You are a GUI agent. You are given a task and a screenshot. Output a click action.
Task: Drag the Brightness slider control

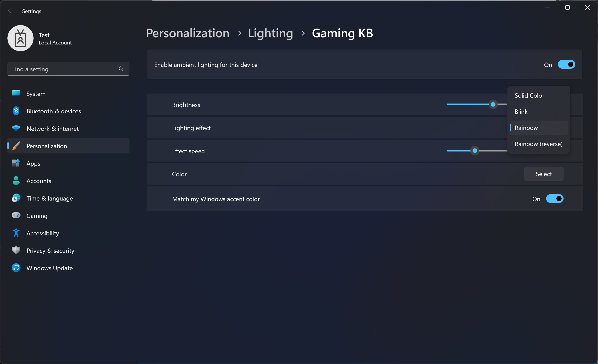coord(493,105)
